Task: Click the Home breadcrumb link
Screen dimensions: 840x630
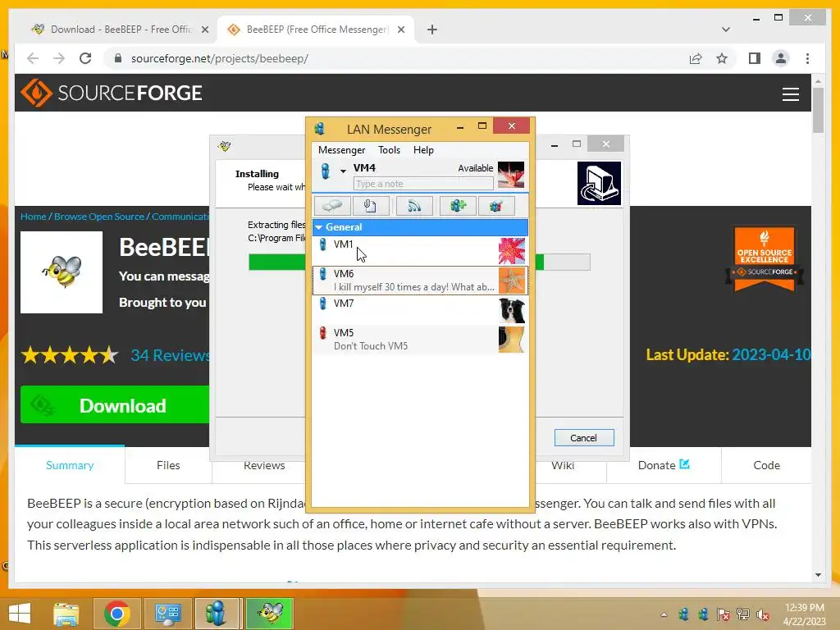Action: click(x=33, y=217)
